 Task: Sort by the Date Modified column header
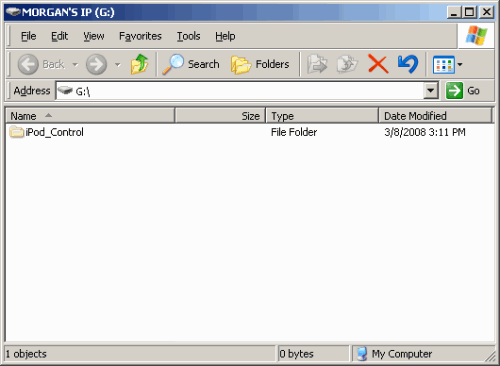coord(435,116)
